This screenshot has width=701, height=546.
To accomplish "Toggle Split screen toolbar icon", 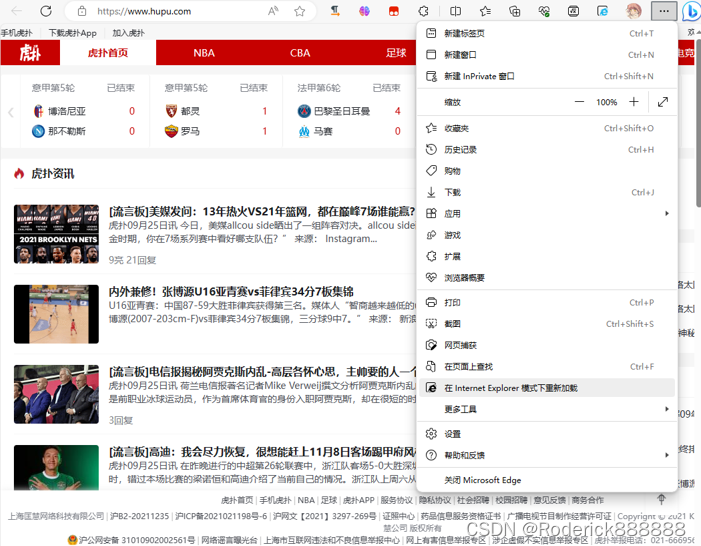I will point(456,11).
